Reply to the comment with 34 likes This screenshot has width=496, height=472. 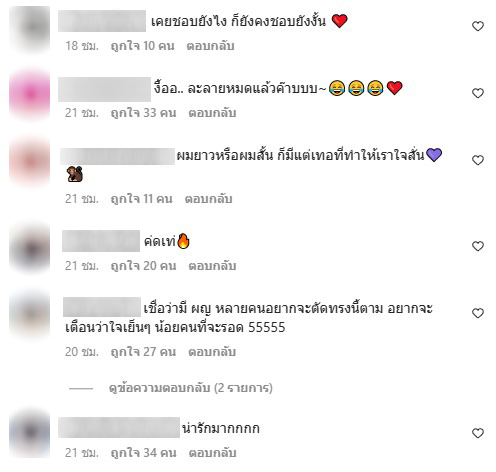tap(212, 453)
